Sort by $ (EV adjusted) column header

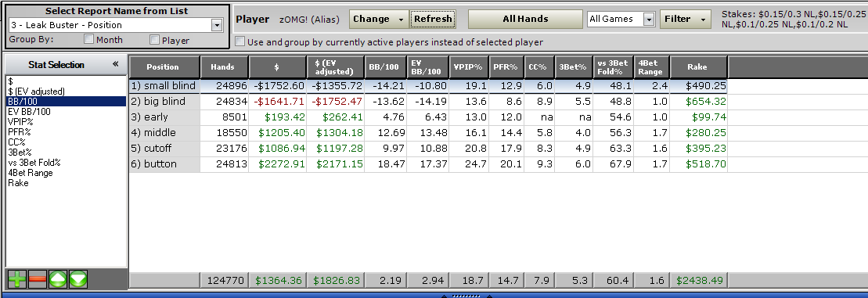tap(336, 67)
